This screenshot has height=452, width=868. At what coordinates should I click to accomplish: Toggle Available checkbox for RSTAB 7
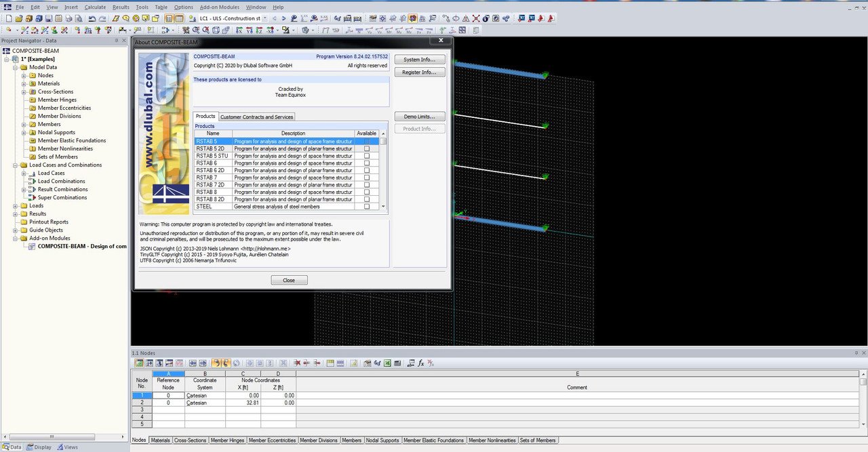(367, 178)
